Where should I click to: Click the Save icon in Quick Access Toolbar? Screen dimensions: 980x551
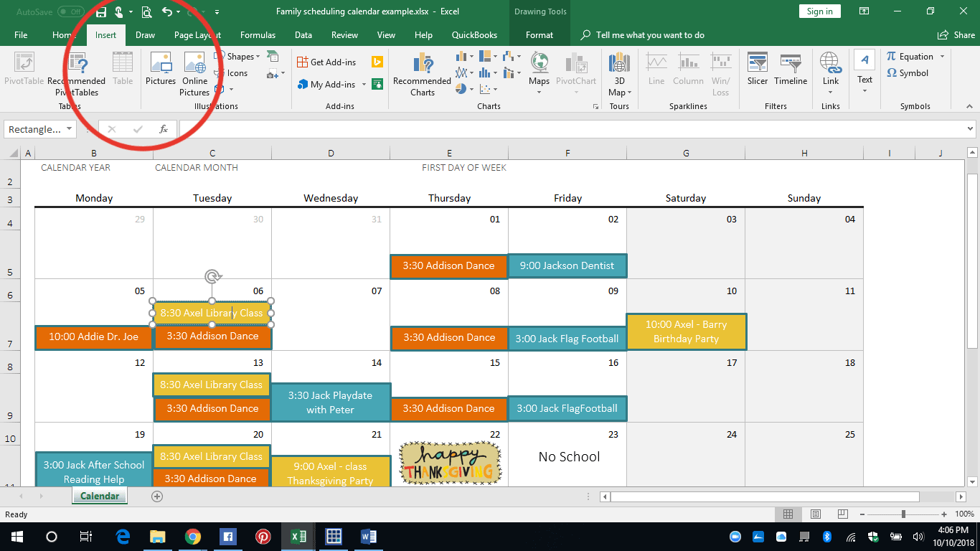(102, 11)
